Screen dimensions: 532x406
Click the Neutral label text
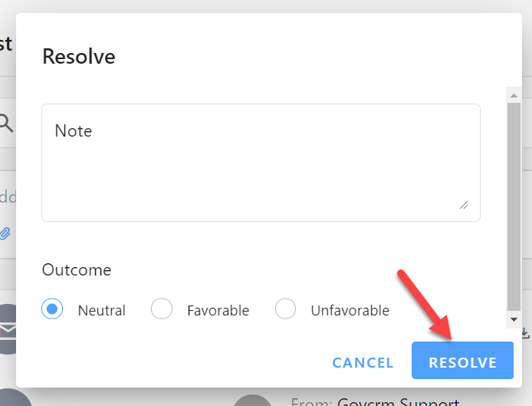(x=102, y=311)
